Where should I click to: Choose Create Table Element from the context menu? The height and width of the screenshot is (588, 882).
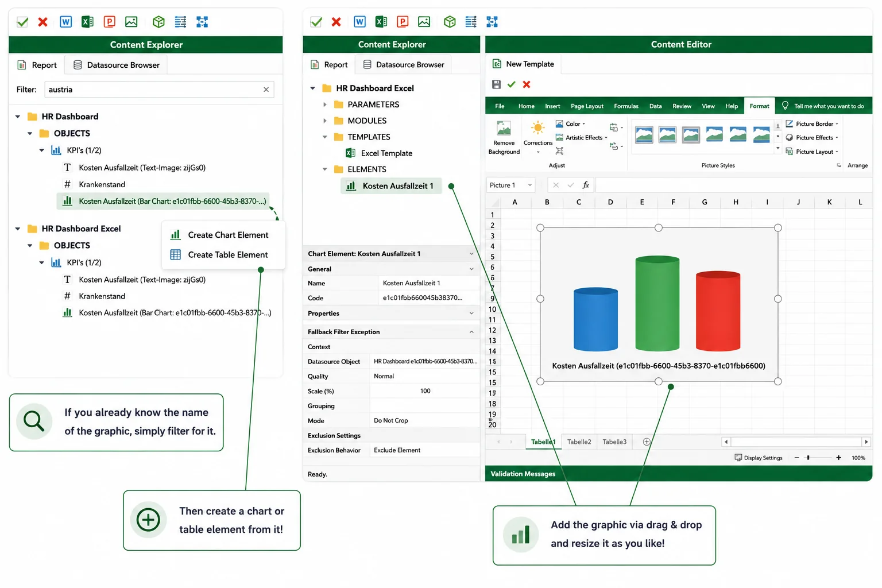[x=223, y=254]
